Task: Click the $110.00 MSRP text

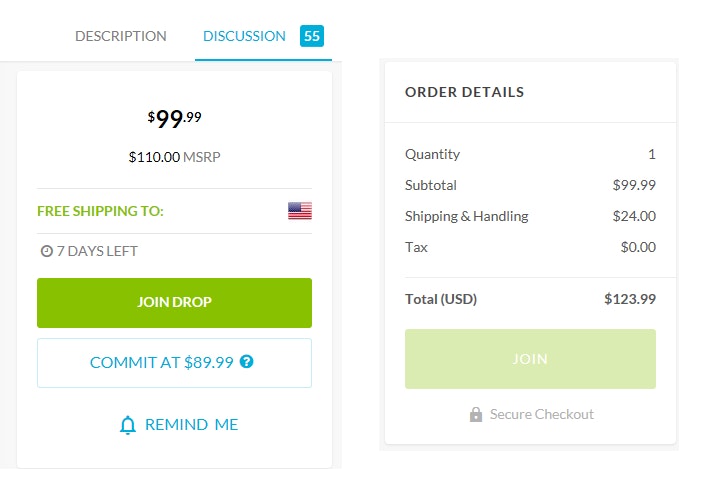Action: [x=174, y=157]
